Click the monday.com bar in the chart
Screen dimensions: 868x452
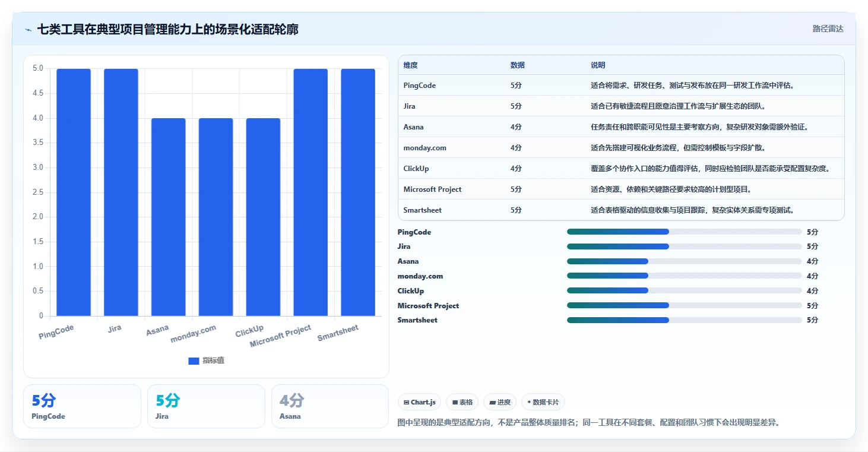pyautogui.click(x=216, y=217)
